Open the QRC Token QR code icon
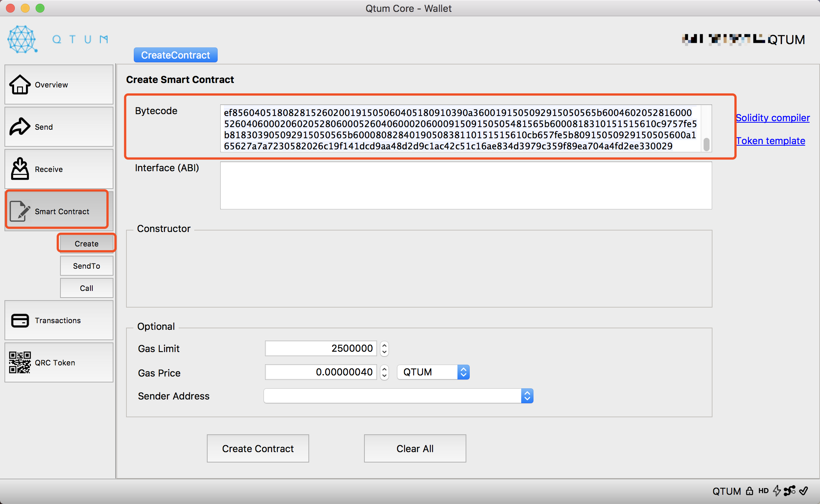 click(x=20, y=362)
